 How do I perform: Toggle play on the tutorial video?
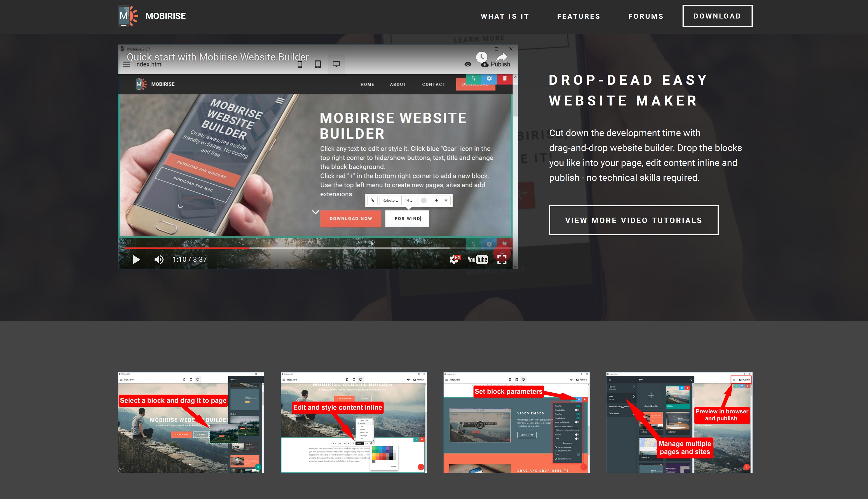pos(136,259)
